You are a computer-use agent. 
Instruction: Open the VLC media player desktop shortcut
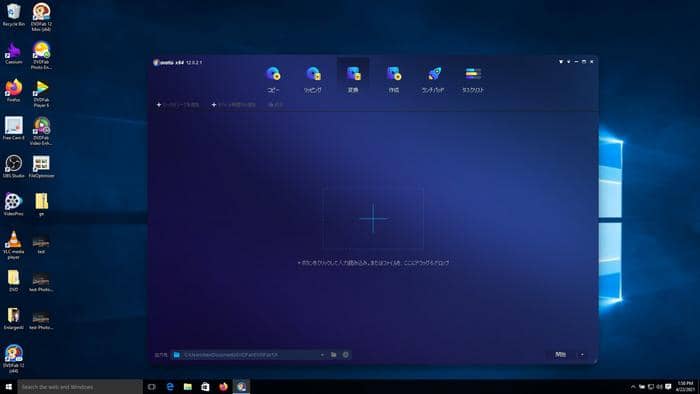[13, 245]
